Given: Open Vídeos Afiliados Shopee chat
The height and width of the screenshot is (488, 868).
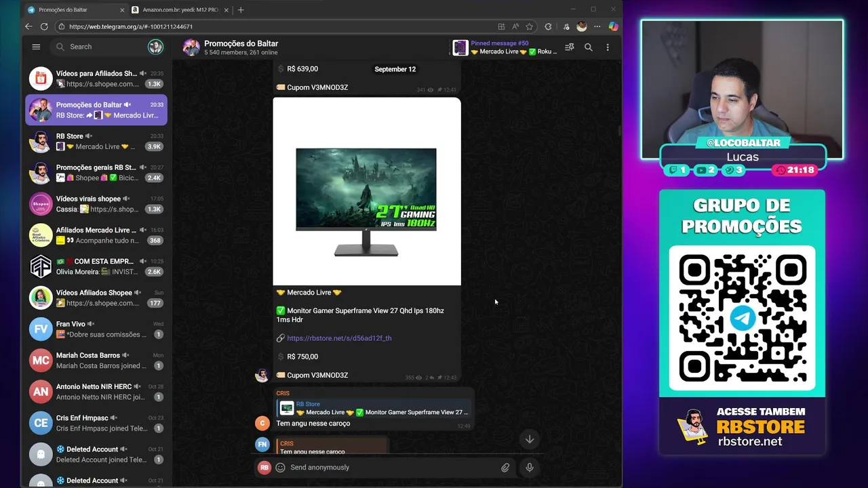Looking at the screenshot, I should point(96,298).
